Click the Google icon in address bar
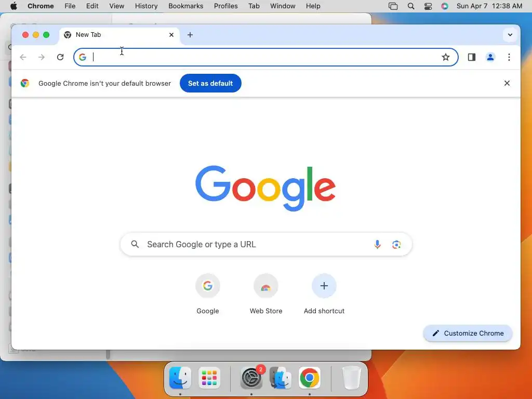 pos(83,57)
